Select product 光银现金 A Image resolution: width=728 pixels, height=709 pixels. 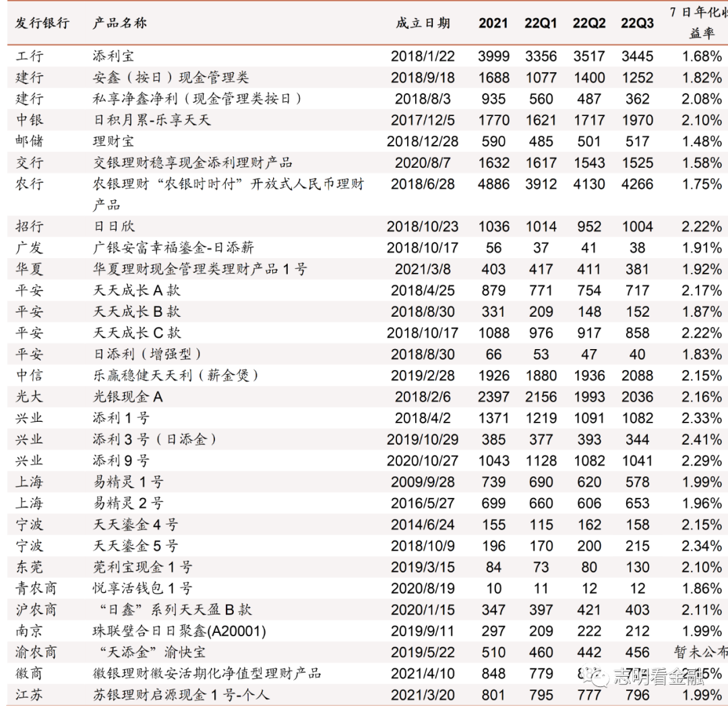click(x=127, y=396)
